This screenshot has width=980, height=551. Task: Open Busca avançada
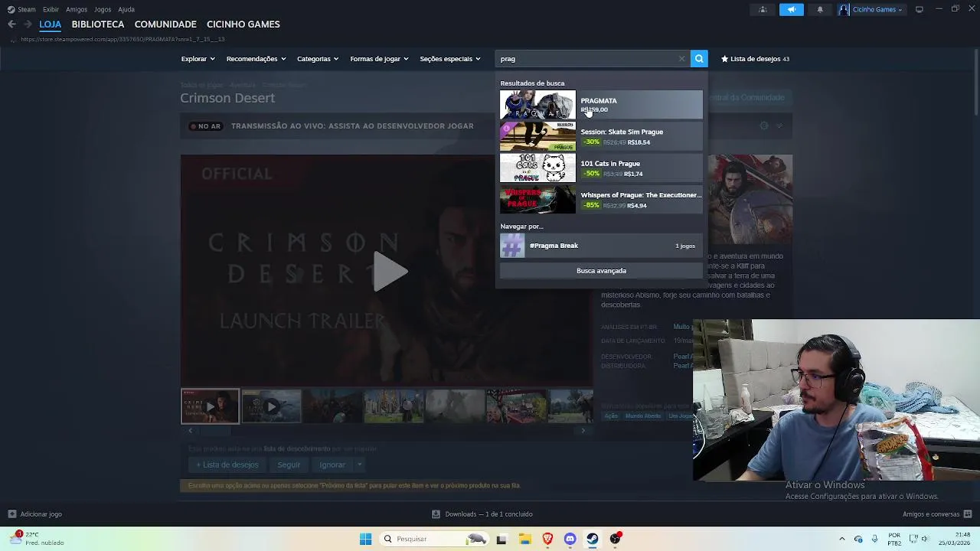(601, 271)
